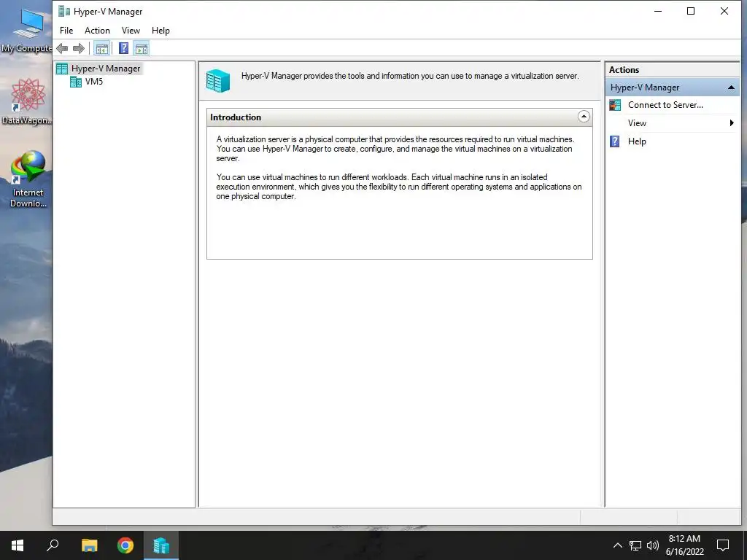
Task: Open Windows Start menu
Action: (18, 545)
